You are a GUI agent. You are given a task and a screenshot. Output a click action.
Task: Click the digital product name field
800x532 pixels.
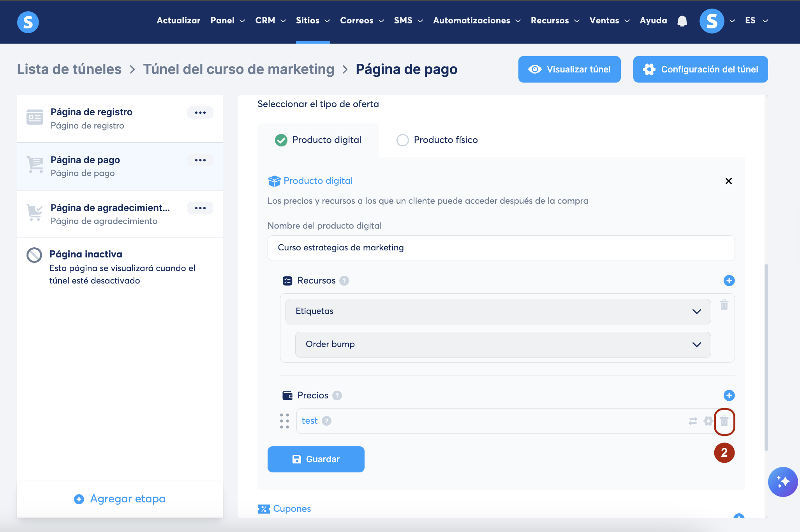(501, 248)
